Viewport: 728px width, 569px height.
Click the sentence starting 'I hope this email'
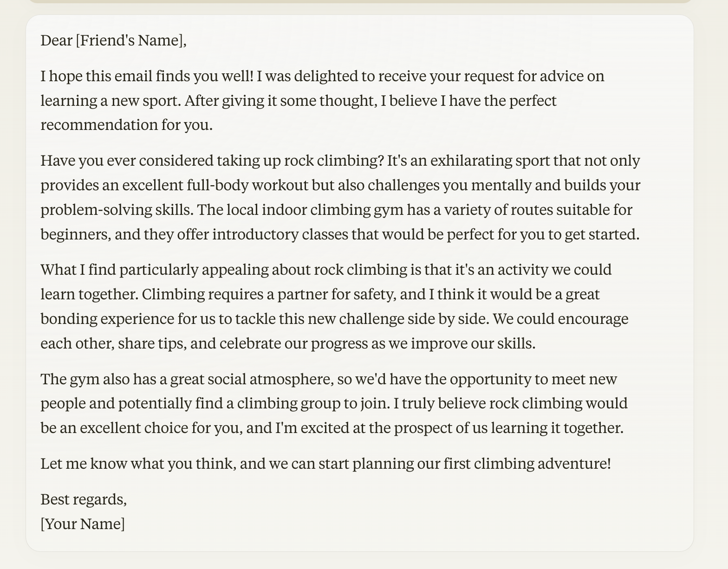(147, 76)
